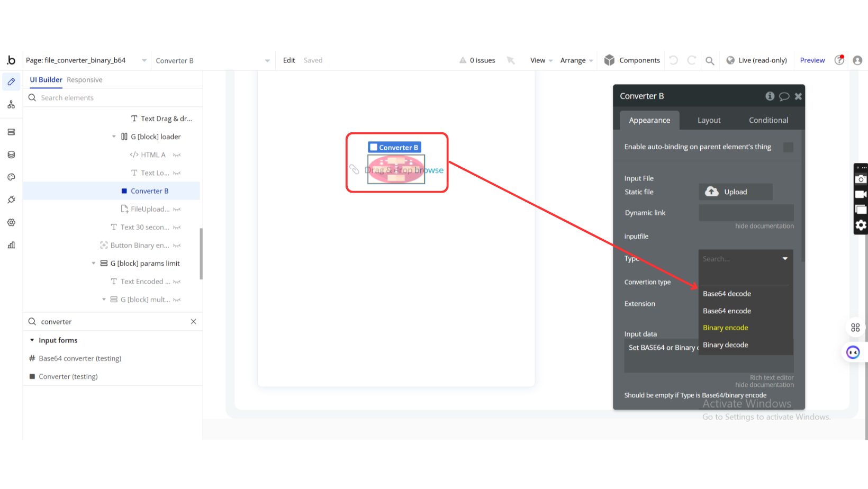The height and width of the screenshot is (489, 868).
Task: Open the Data tab database icon
Action: click(11, 155)
